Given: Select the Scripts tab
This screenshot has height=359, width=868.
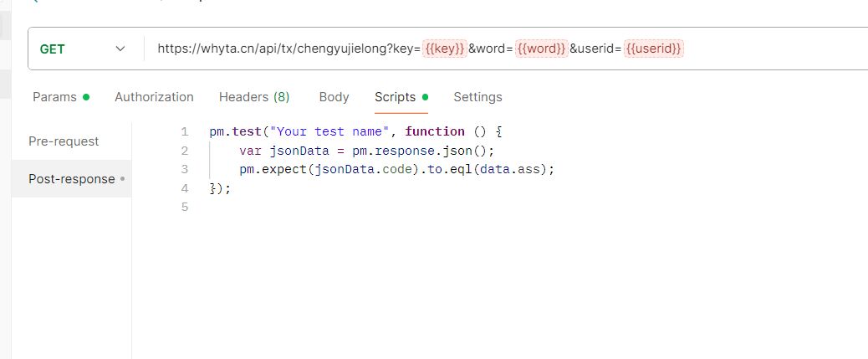Looking at the screenshot, I should pos(401,97).
